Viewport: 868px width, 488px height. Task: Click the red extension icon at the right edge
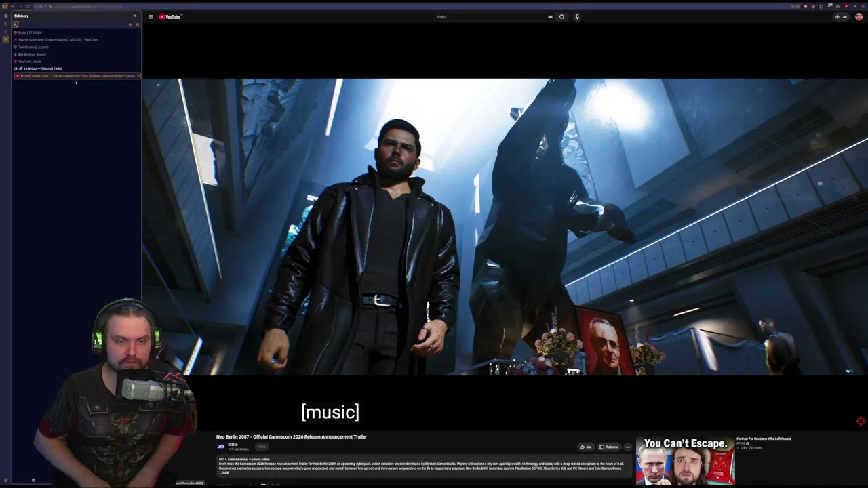click(x=861, y=421)
